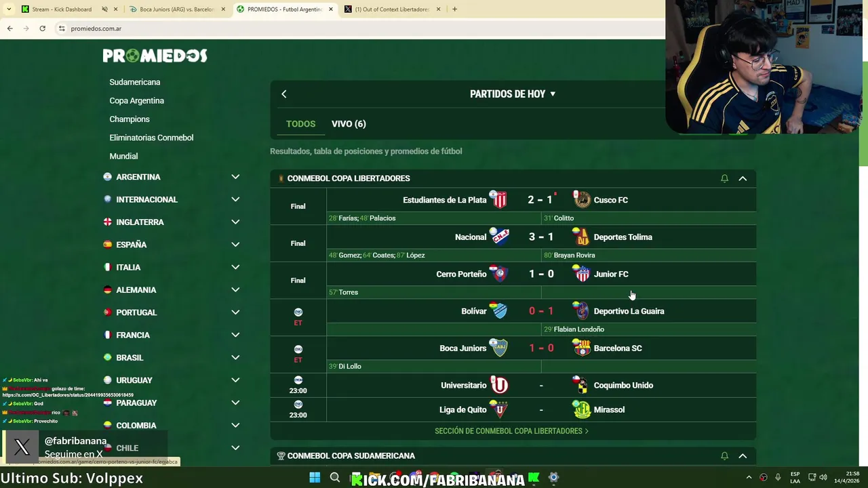The height and width of the screenshot is (488, 868).
Task: Open the Copa Argentina sidebar link
Action: [137, 100]
